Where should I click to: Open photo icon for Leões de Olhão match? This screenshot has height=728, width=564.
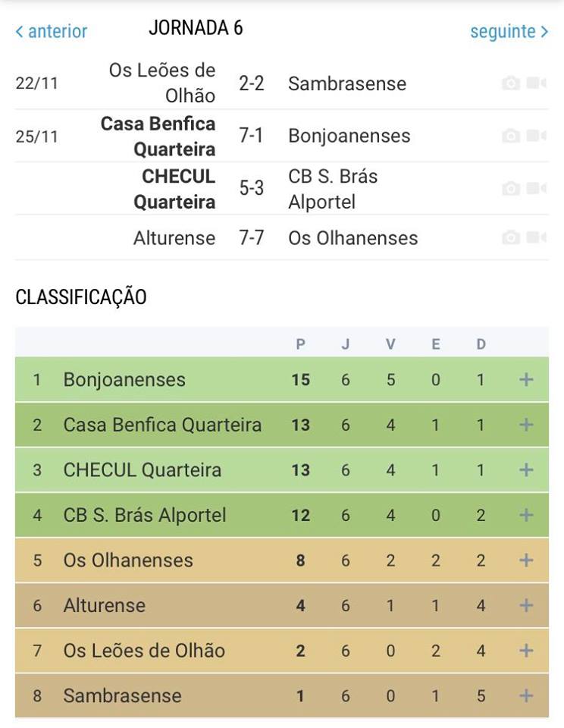point(511,83)
